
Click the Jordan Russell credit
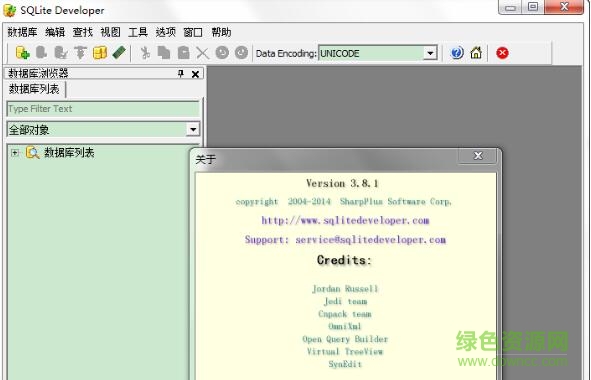click(345, 289)
